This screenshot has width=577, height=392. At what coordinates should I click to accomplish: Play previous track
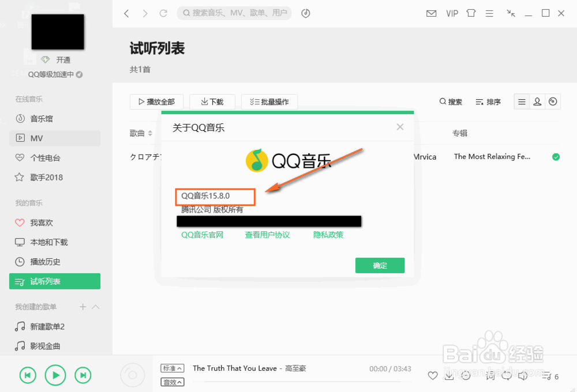28,375
